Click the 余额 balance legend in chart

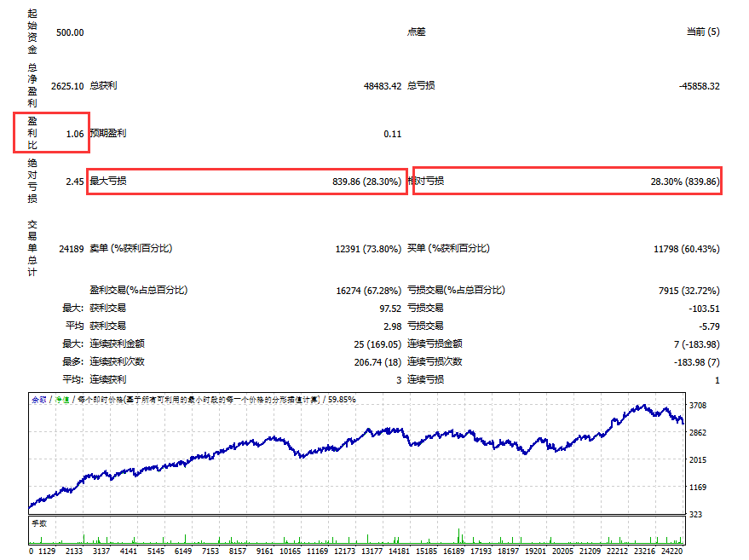coord(38,400)
